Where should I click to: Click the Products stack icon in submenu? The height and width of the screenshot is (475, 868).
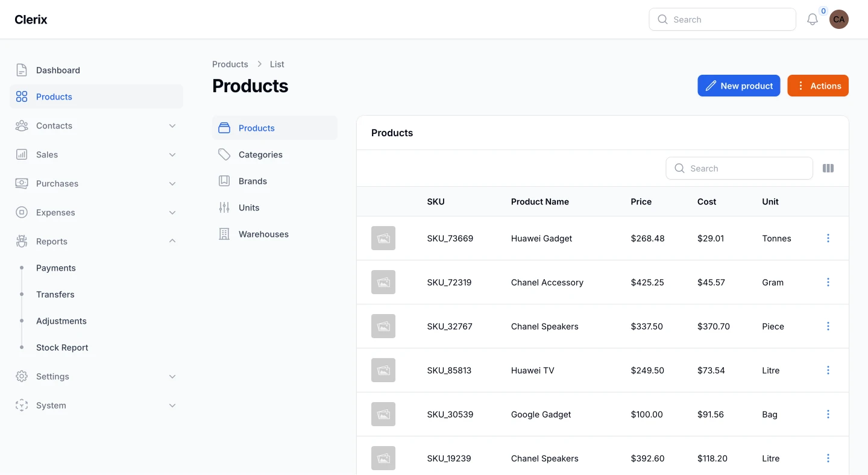coord(224,128)
